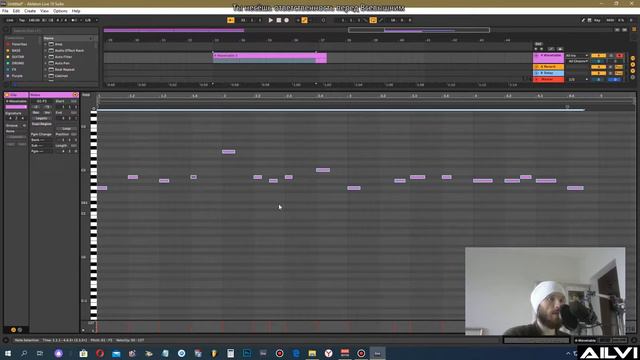Select the DRUMS collection in browser
This screenshot has width=640, height=360.
pos(18,63)
